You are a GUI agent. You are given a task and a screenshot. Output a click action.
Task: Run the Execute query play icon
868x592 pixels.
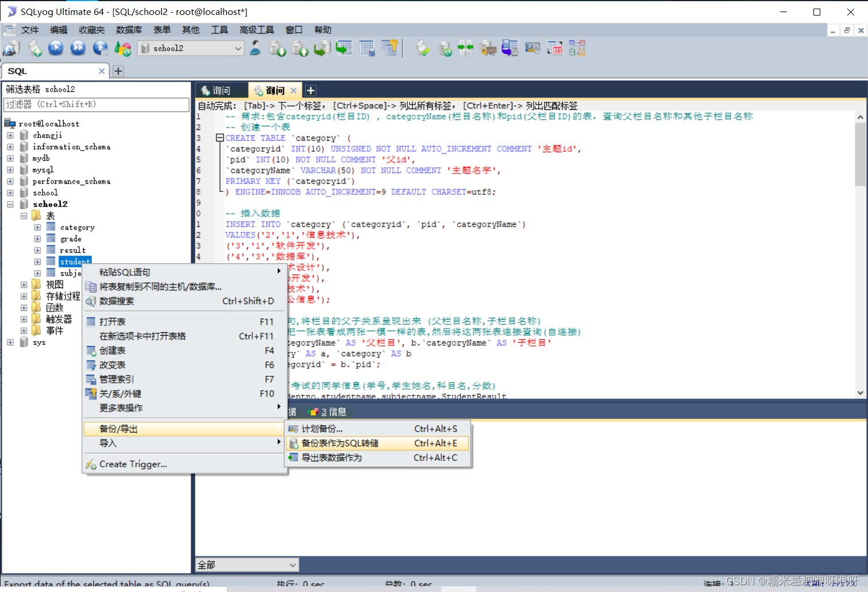click(56, 48)
